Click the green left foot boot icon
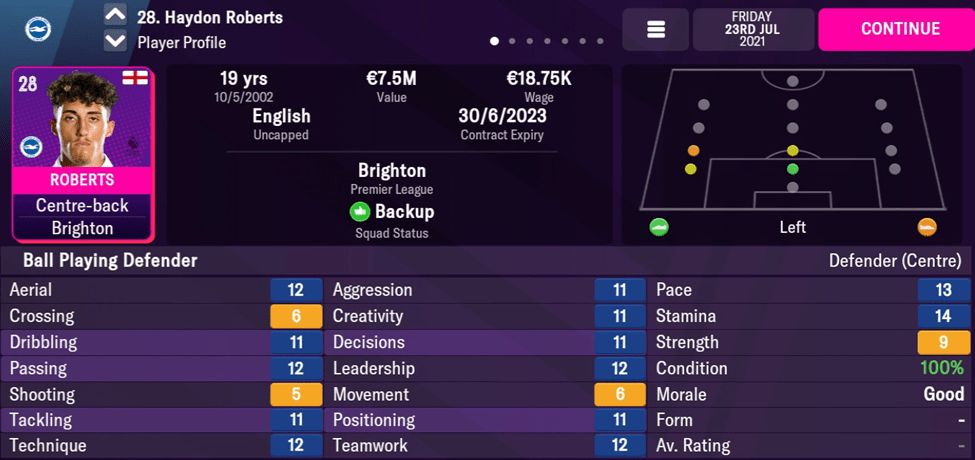The width and height of the screenshot is (975, 460). [x=658, y=227]
